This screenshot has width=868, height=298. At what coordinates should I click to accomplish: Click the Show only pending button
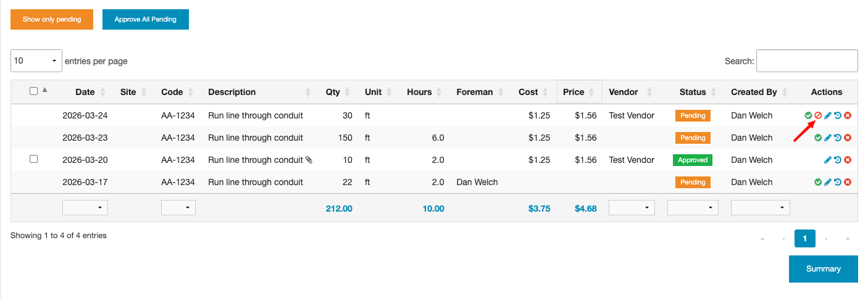[x=52, y=19]
